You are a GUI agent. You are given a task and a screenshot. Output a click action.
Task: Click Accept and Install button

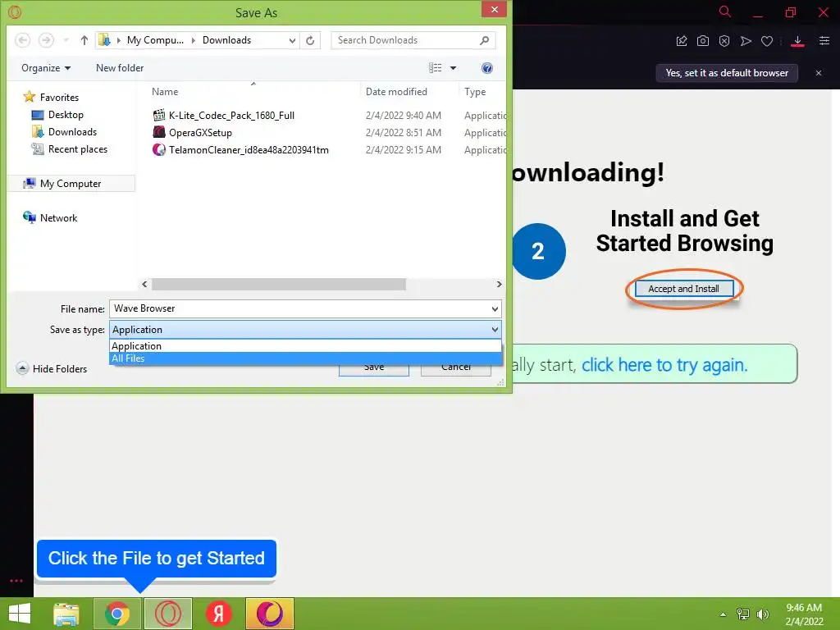(x=683, y=289)
